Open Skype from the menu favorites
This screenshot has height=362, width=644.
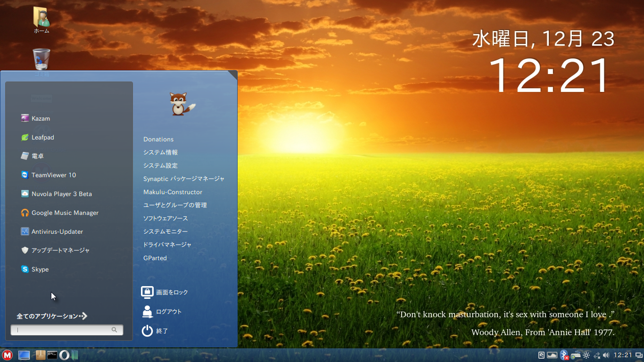pos(40,269)
